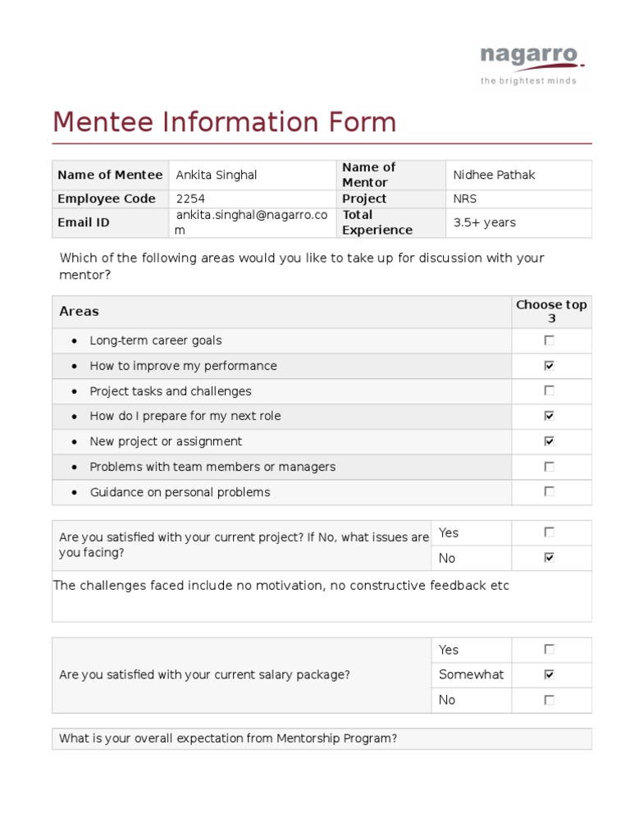Uncheck Somewhat for salary package satisfaction

coord(549,674)
